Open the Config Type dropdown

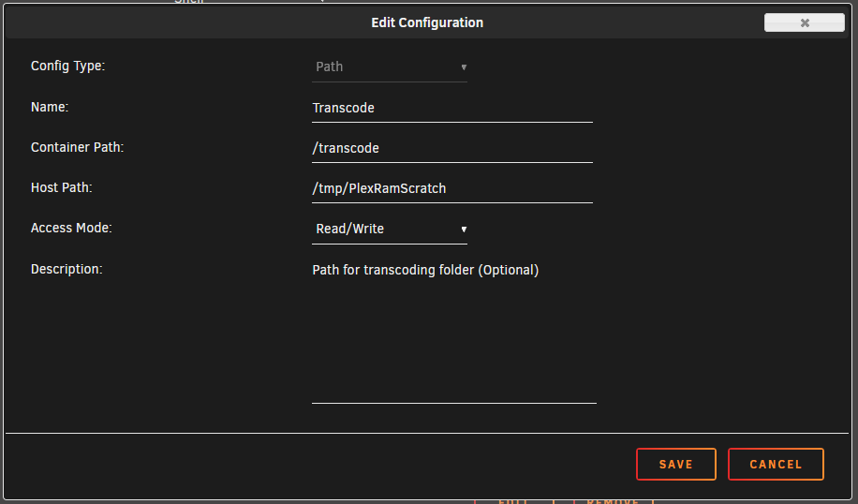tap(389, 67)
